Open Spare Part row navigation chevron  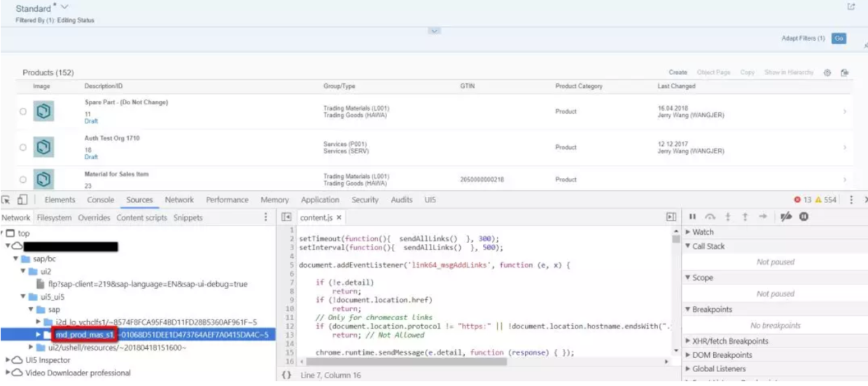(845, 111)
